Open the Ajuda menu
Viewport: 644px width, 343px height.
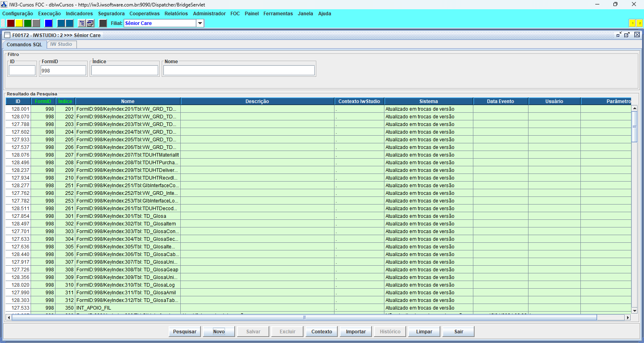click(324, 14)
